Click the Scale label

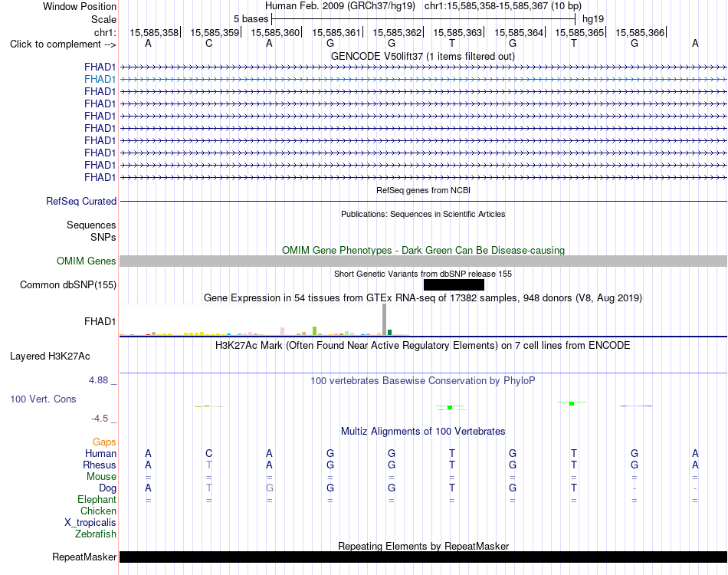coord(103,19)
